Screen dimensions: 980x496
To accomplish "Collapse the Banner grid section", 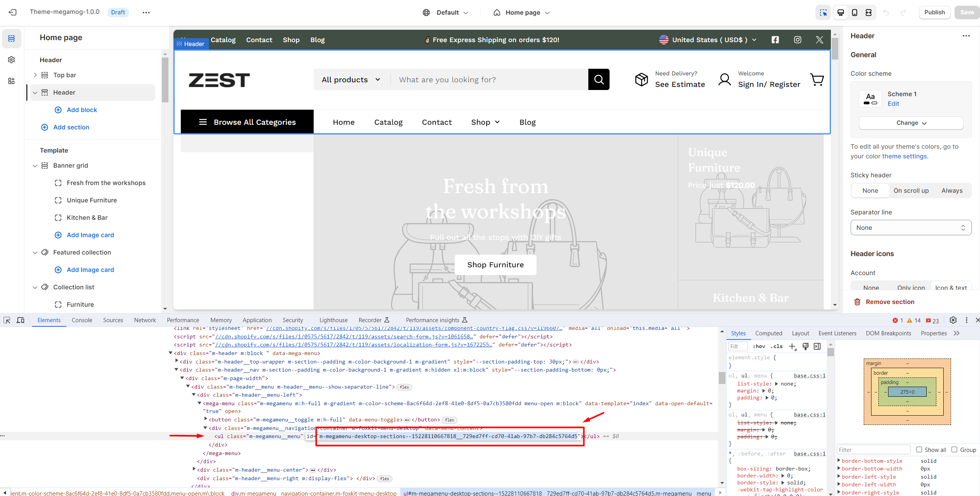I will pos(35,166).
